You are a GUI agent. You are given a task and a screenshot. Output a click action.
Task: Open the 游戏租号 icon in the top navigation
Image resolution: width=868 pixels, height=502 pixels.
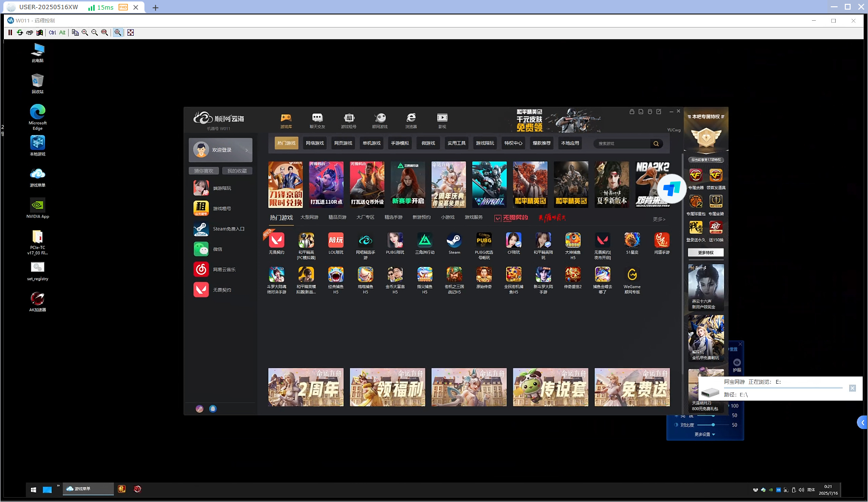click(x=349, y=120)
